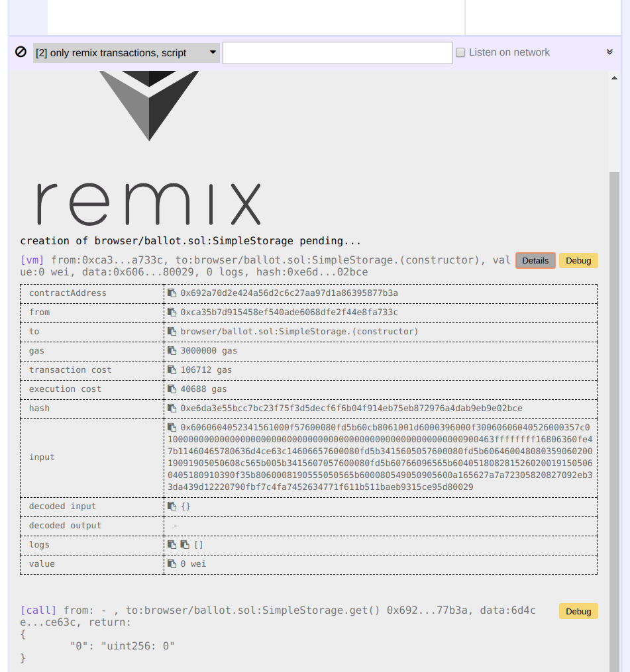
Task: Copy the contractAddress value
Action: [172, 293]
